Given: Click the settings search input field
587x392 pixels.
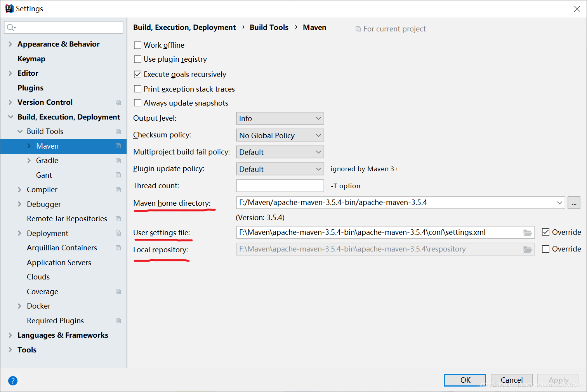Looking at the screenshot, I should [64, 27].
